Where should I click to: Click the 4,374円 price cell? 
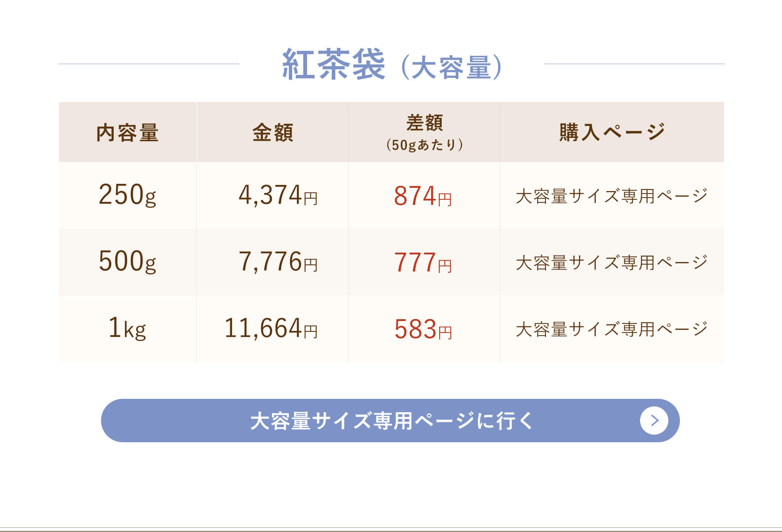pos(273,195)
